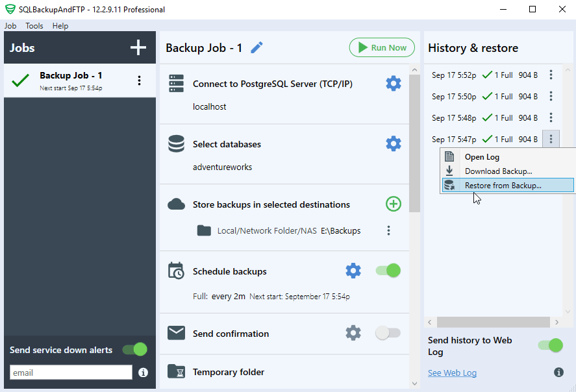Open the Select databases settings gear
576x392 pixels.
(x=393, y=143)
